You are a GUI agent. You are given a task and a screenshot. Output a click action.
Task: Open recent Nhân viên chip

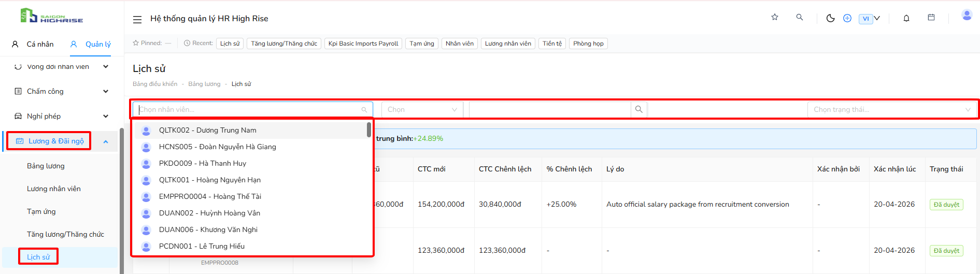460,44
